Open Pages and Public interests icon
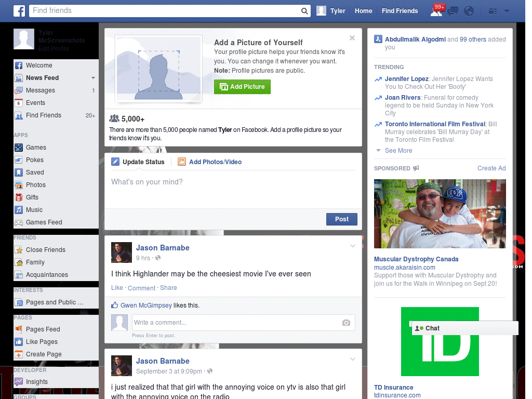 point(19,302)
